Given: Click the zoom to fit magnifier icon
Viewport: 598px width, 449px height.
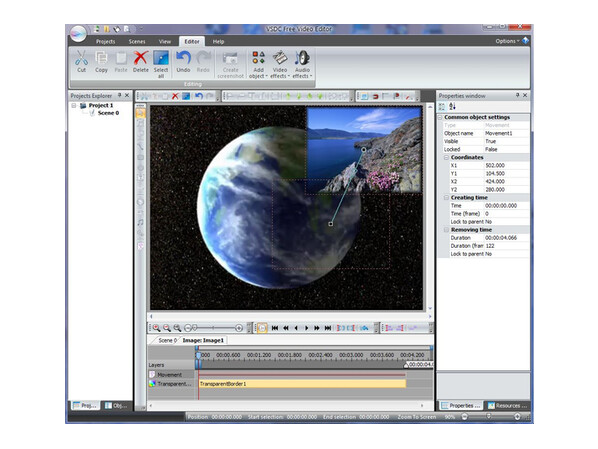Looking at the screenshot, I should (x=177, y=328).
